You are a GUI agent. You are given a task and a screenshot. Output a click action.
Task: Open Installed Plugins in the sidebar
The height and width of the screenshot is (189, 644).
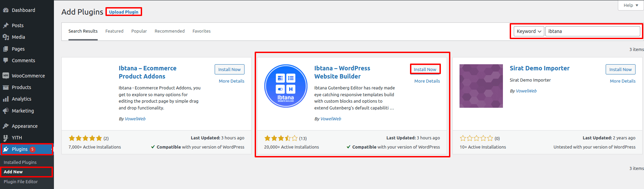(20, 162)
